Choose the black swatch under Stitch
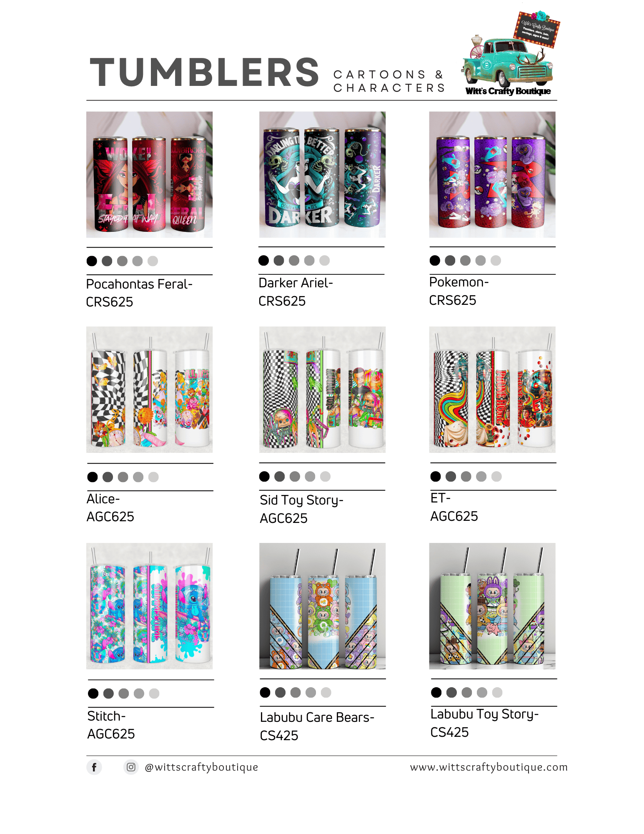Viewport: 644px width, 834px height. 93,693
